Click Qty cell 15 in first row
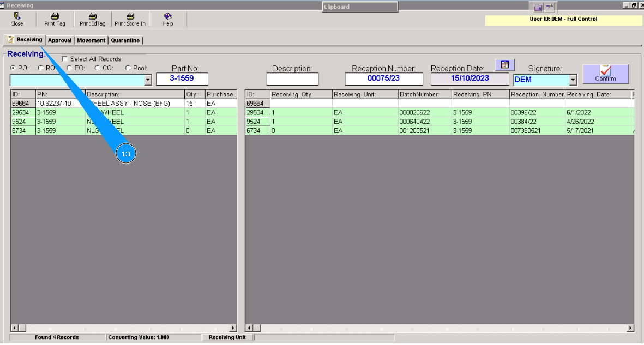The width and height of the screenshot is (644, 345). pos(195,104)
